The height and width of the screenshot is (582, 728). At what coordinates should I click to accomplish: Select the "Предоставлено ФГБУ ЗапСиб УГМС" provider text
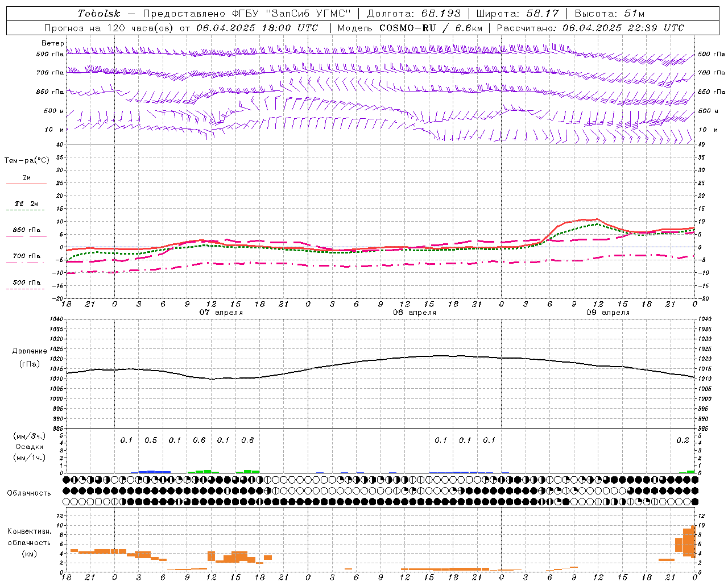point(247,14)
